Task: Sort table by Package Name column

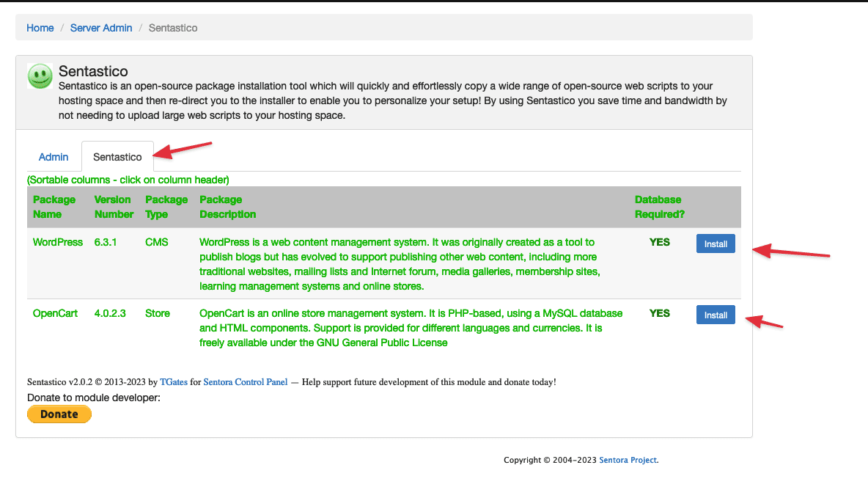Action: click(x=54, y=207)
